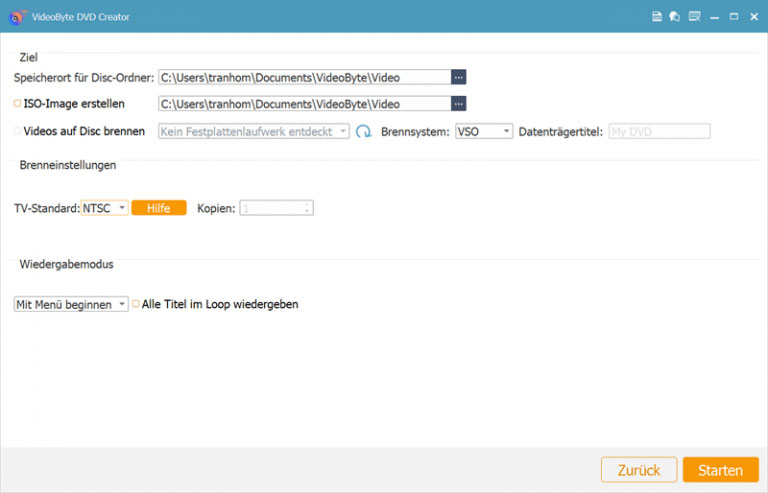Open the feedback chat bubble icon
This screenshot has height=493, width=768.
675,17
